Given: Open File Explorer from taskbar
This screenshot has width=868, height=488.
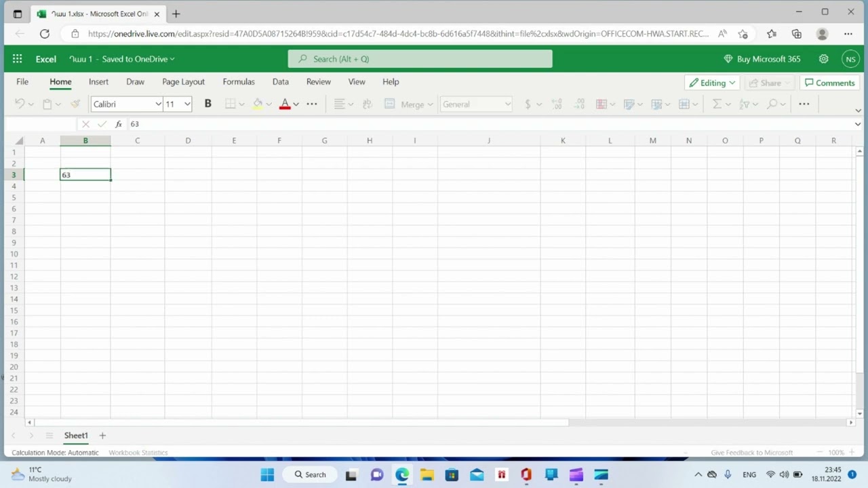Looking at the screenshot, I should [x=427, y=474].
